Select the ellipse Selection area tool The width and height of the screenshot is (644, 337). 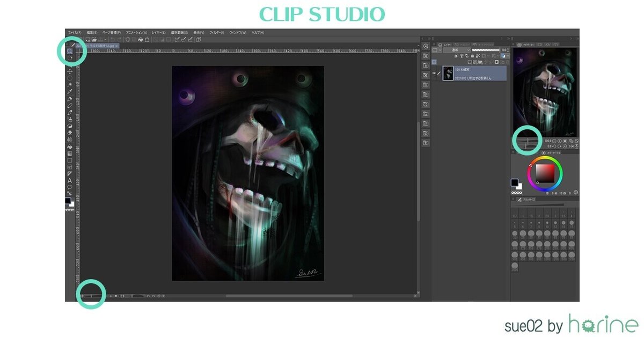tap(70, 78)
